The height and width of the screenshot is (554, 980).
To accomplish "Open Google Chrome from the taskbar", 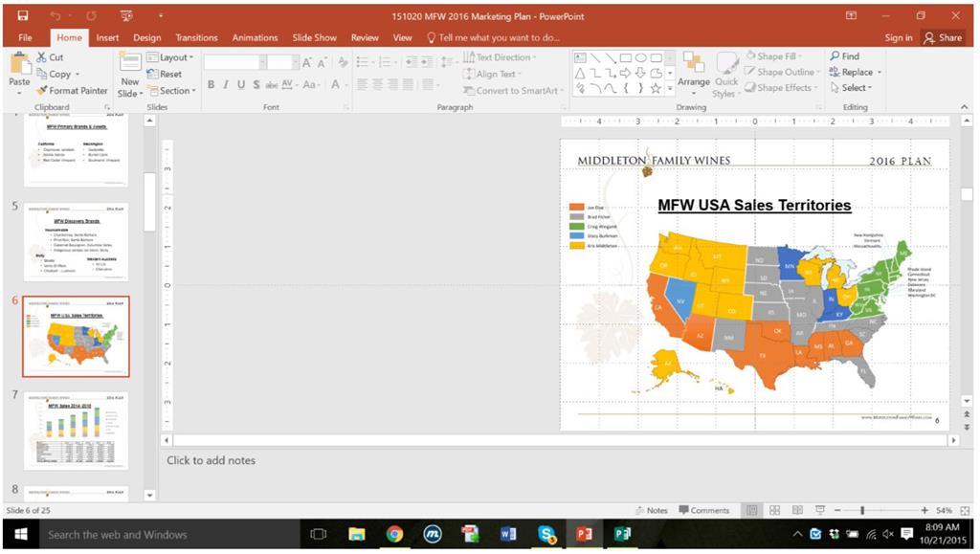I will pyautogui.click(x=394, y=534).
